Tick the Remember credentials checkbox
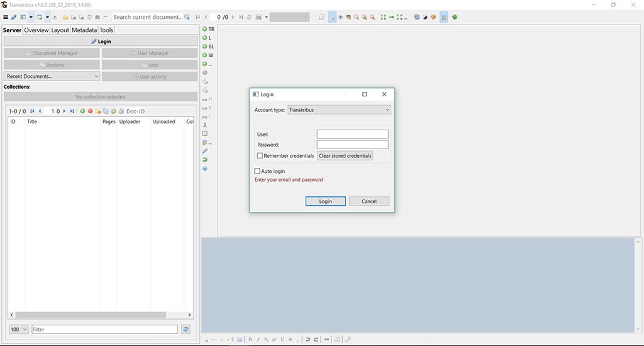The width and height of the screenshot is (644, 346). point(260,156)
